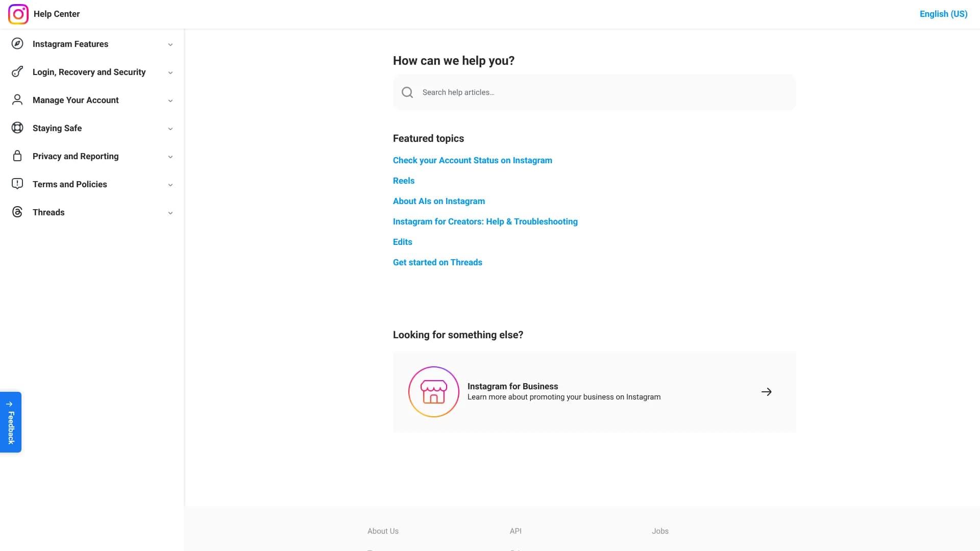Expand the Manage Your Account chevron
This screenshot has height=551, width=980.
(x=170, y=101)
